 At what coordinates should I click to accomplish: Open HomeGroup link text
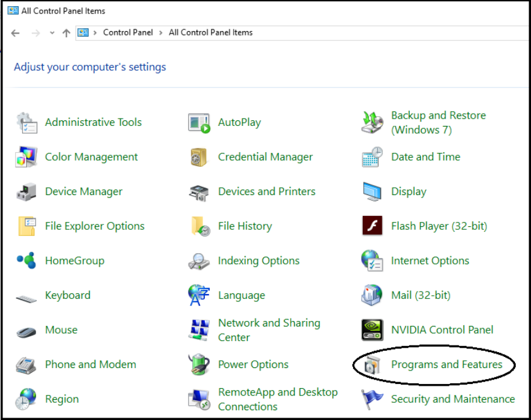coord(75,260)
